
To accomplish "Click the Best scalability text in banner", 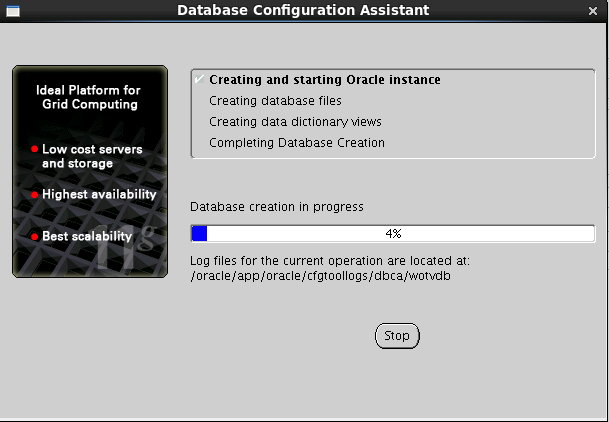I will click(87, 236).
